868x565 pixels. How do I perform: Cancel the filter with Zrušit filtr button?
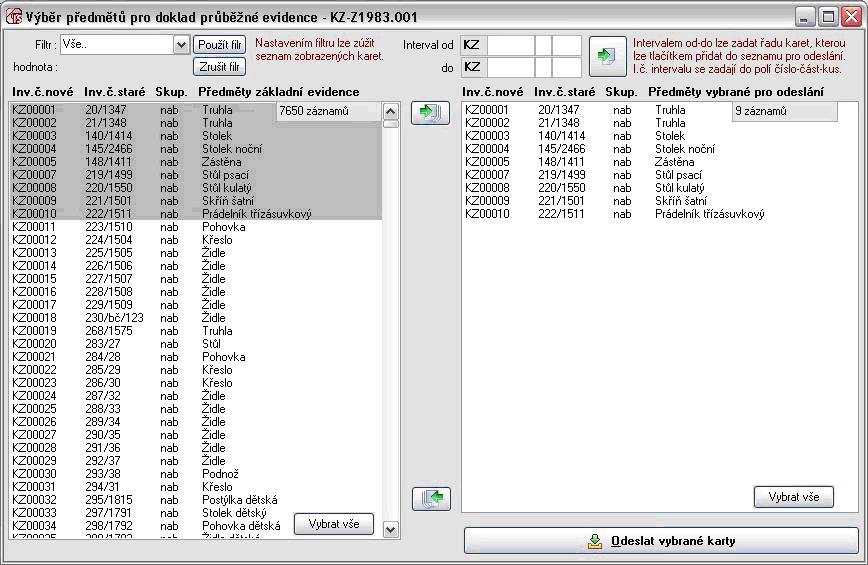[219, 67]
